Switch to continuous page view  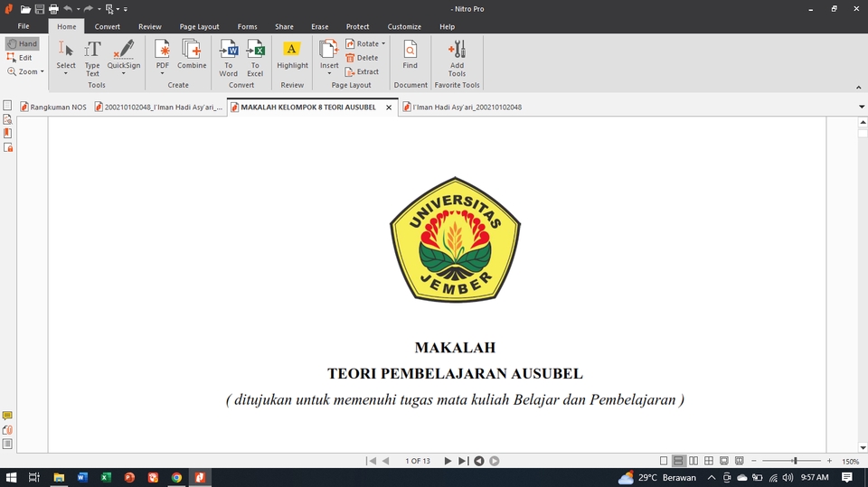coord(678,461)
